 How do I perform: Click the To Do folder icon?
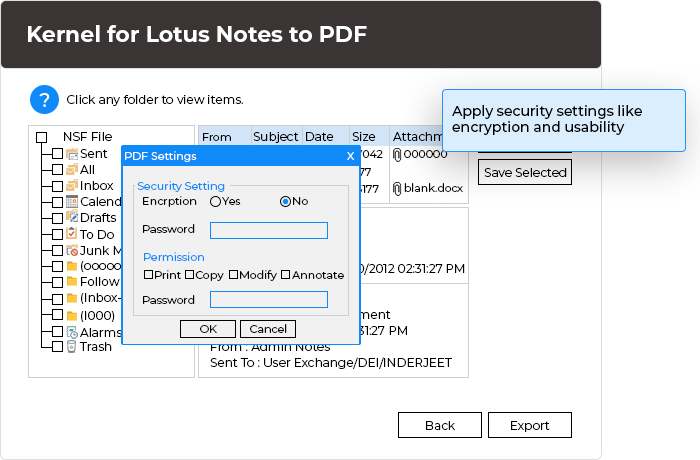tap(72, 234)
